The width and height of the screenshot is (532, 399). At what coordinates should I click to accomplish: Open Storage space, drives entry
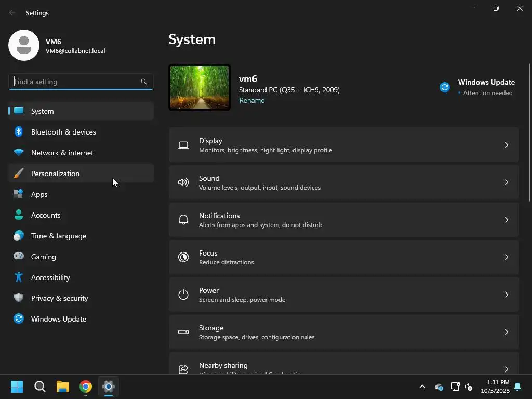click(344, 332)
